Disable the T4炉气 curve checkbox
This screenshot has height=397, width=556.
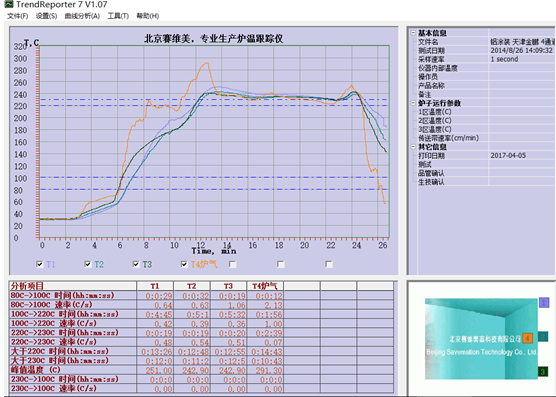[184, 264]
